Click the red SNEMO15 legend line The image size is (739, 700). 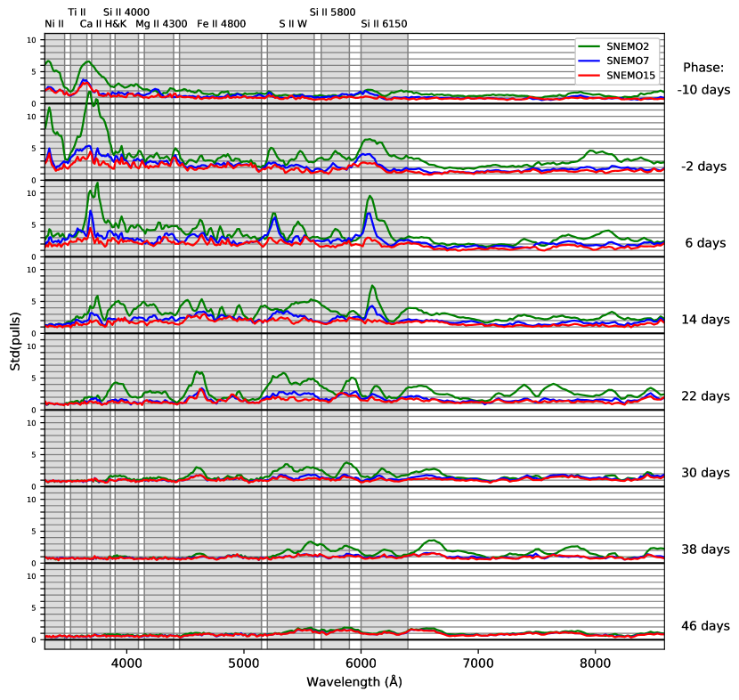pyautogui.click(x=589, y=76)
